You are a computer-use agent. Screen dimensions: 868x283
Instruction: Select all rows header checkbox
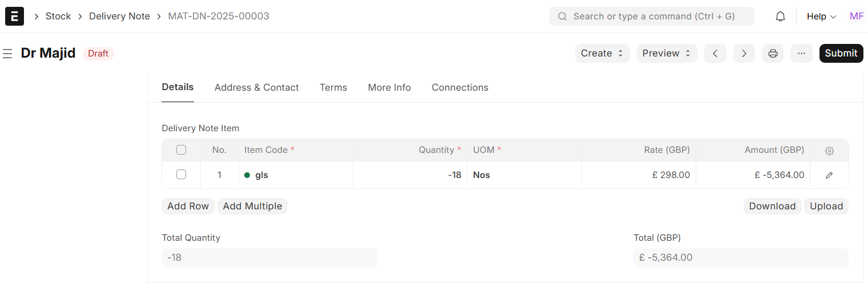[x=181, y=150]
